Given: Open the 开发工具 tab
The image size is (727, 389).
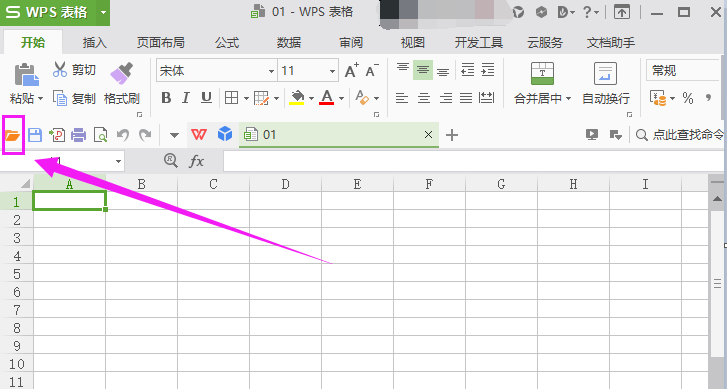Looking at the screenshot, I should (478, 43).
